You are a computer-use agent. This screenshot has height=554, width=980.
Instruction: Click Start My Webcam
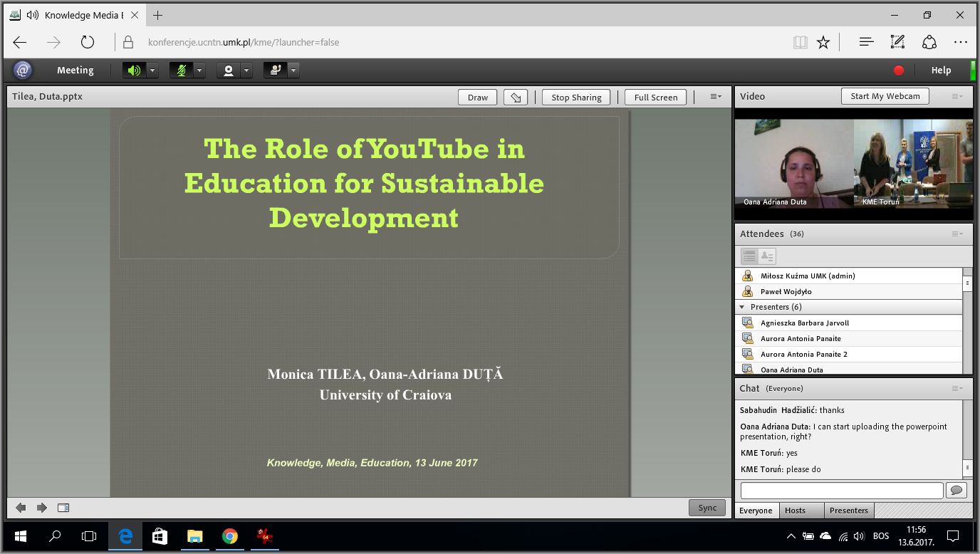885,96
